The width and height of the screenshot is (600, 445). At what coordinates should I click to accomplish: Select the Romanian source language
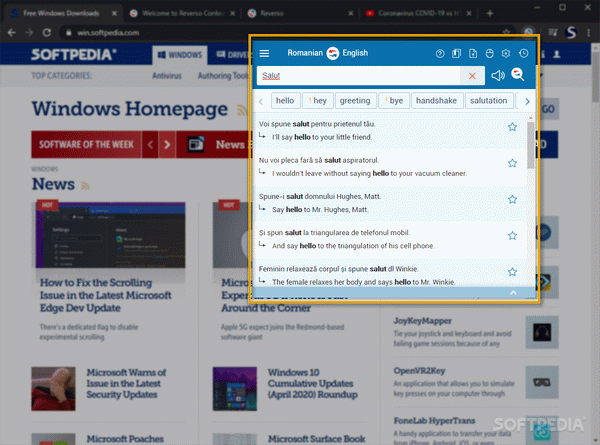305,53
